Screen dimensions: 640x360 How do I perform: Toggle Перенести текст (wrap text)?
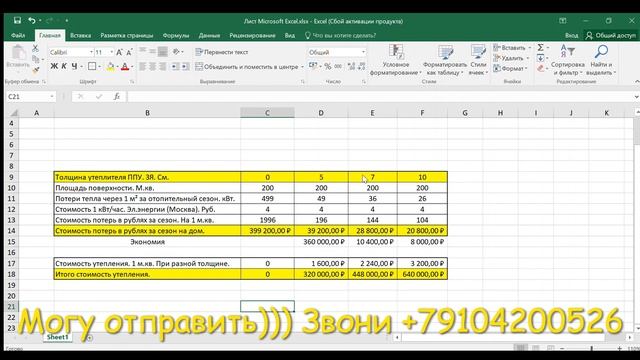(222, 52)
